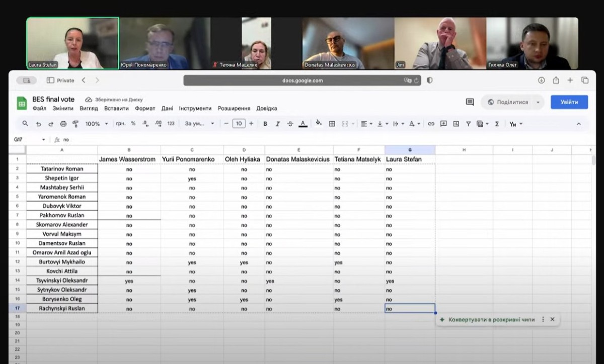Open the Змінити menu
604x364 pixels.
point(62,108)
